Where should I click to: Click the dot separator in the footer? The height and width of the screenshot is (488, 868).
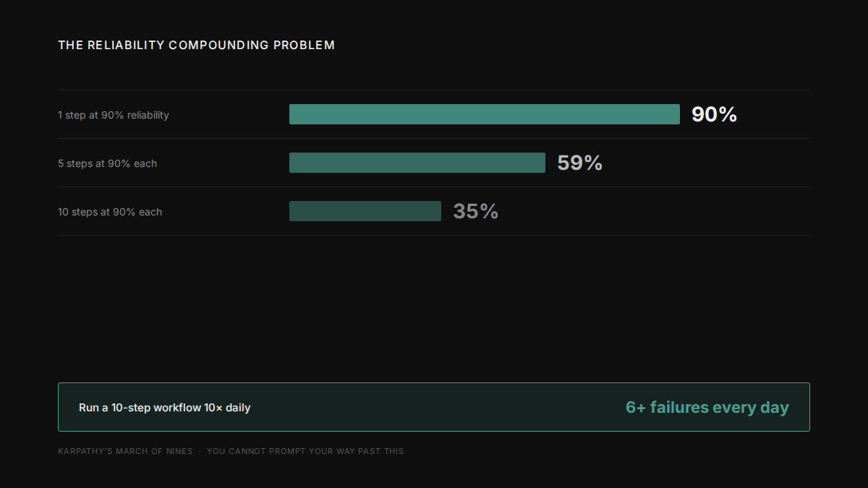pyautogui.click(x=200, y=451)
